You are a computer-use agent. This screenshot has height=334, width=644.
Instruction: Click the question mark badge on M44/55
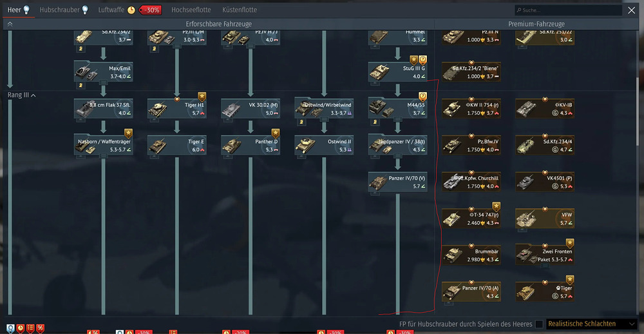(422, 97)
